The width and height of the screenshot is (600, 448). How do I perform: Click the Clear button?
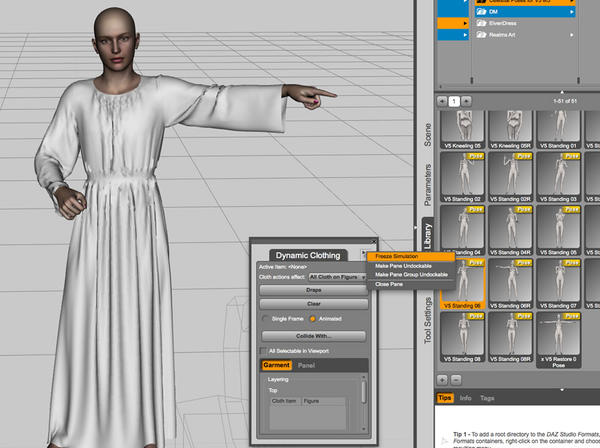pos(313,304)
